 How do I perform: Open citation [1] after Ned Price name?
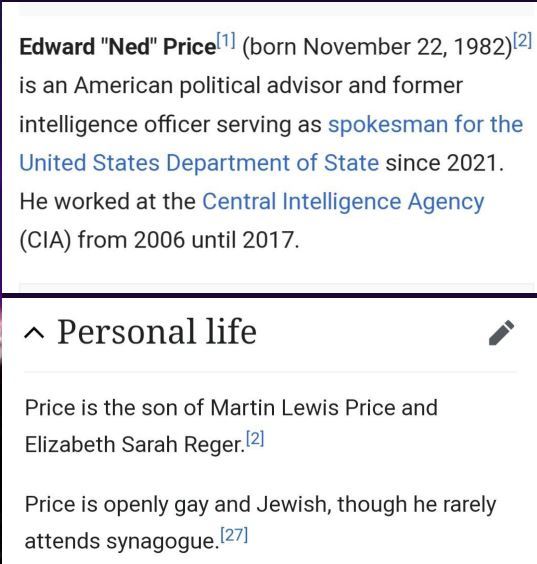click(x=226, y=41)
